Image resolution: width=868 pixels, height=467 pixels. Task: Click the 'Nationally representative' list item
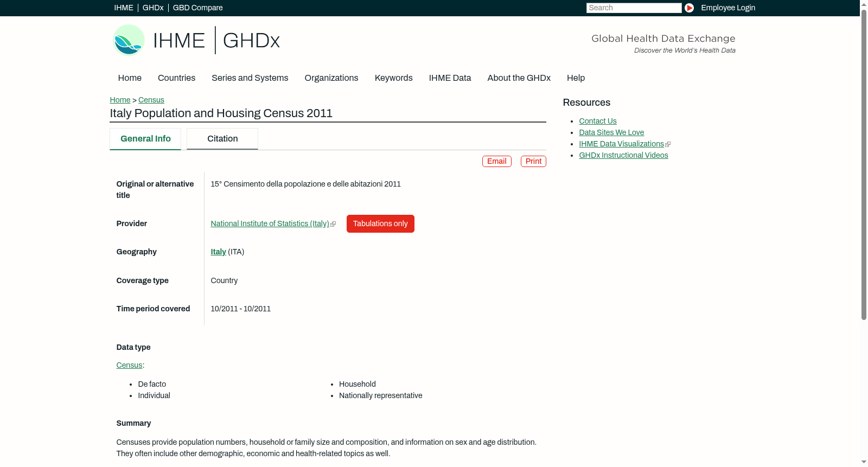(x=381, y=396)
